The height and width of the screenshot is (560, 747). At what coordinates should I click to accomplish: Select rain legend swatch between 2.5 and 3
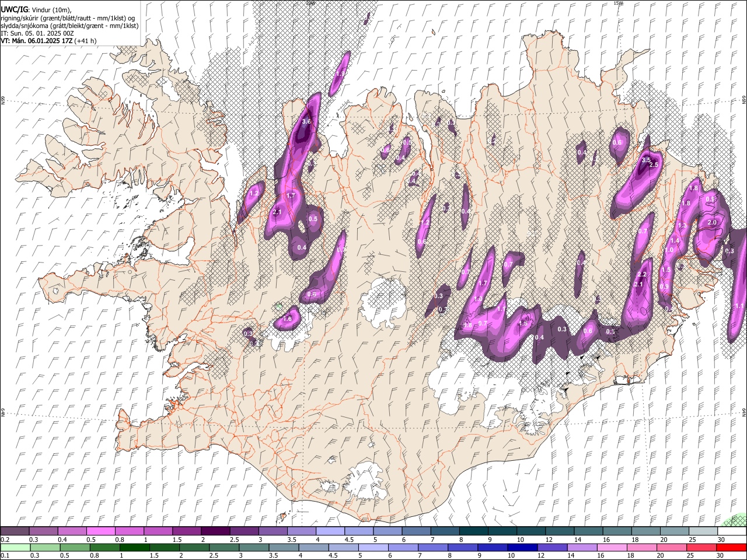click(224, 547)
